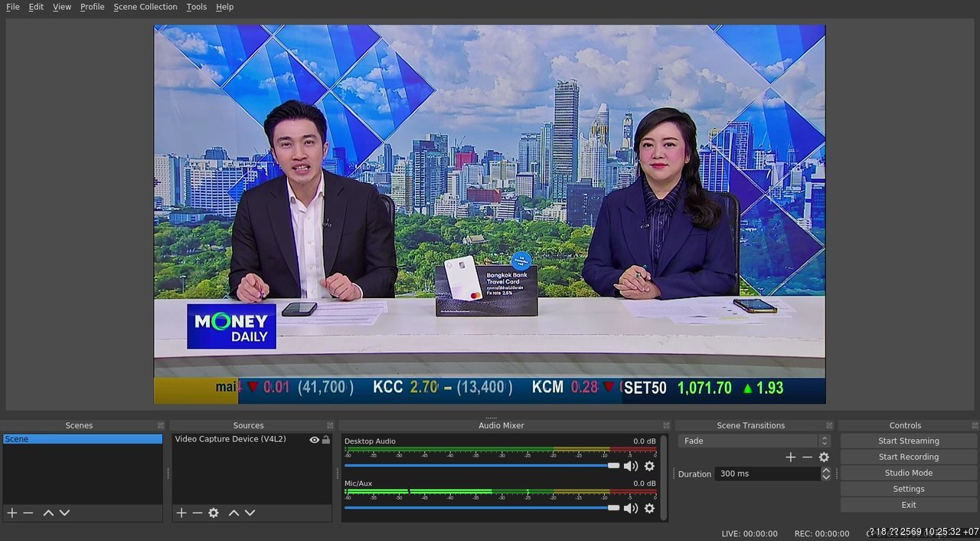Hide Video Capture Device with eye icon
The width and height of the screenshot is (980, 541).
pos(314,440)
